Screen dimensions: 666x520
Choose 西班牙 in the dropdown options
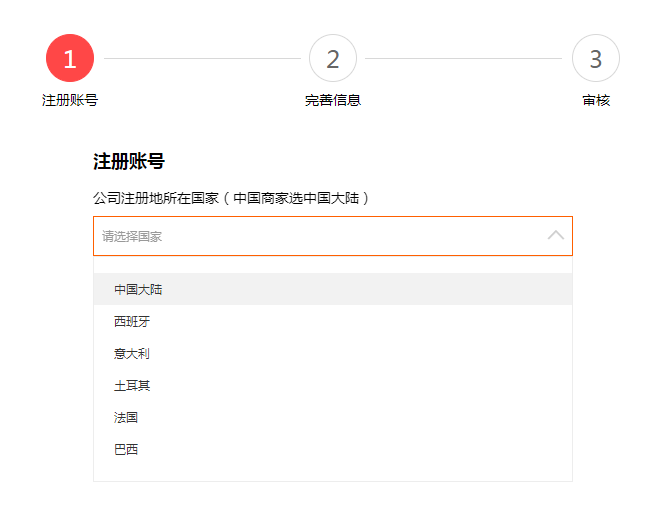pyautogui.click(x=132, y=321)
